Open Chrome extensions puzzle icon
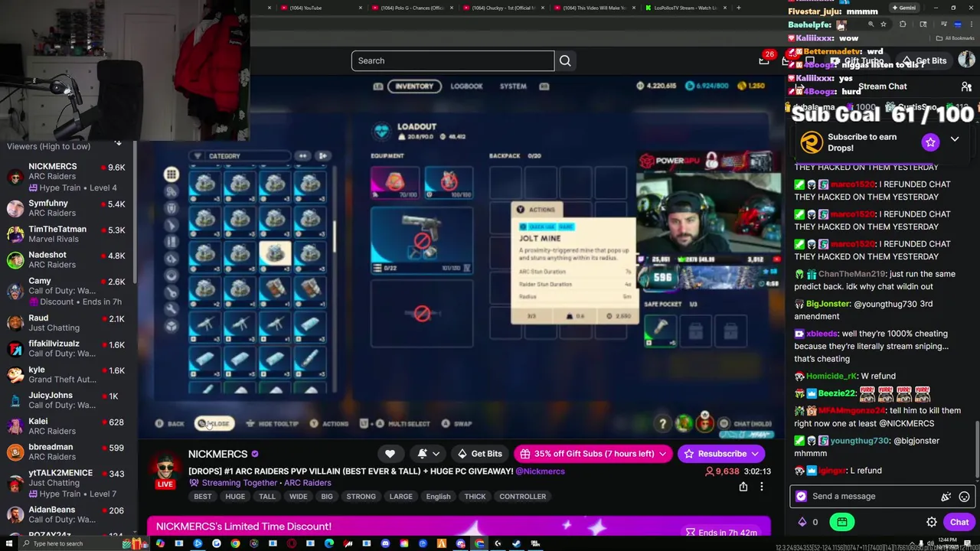980x551 pixels. point(903,24)
